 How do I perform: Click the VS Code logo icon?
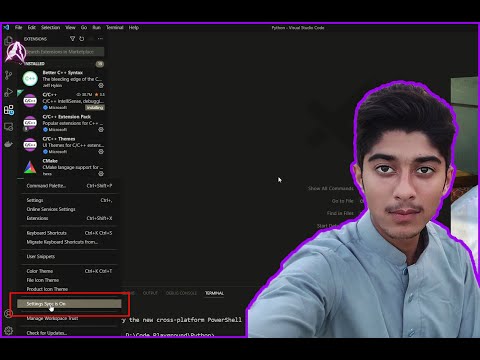pyautogui.click(x=6, y=27)
